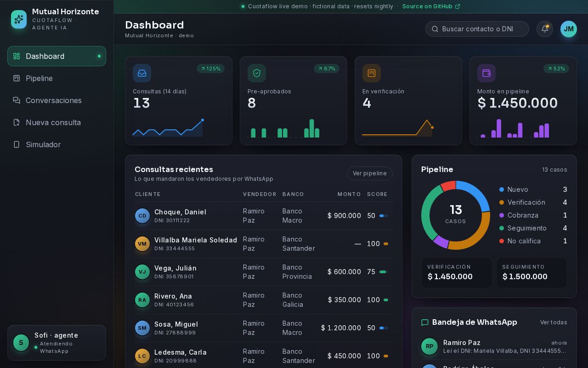The width and height of the screenshot is (588, 368).
Task: Click the SM avatar for Sosa, Miguel
Action: pos(142,328)
